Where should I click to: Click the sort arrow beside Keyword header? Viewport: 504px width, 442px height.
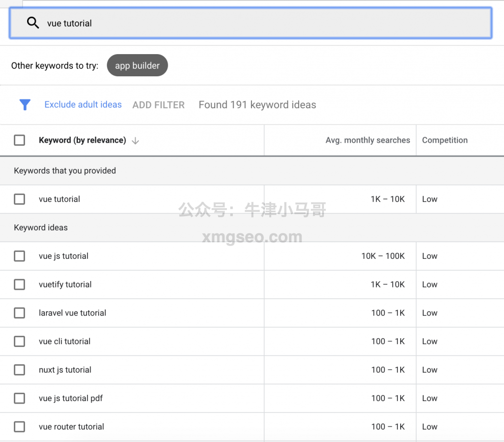pos(135,140)
